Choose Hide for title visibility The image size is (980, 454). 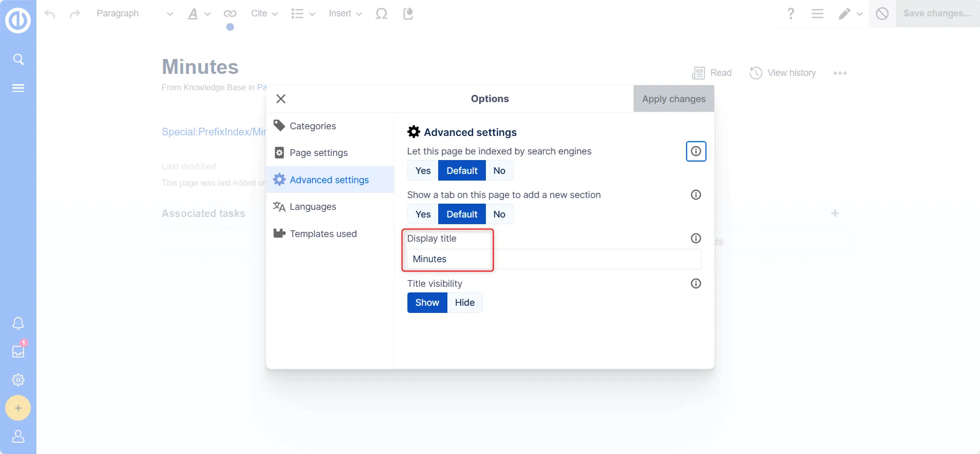click(464, 303)
